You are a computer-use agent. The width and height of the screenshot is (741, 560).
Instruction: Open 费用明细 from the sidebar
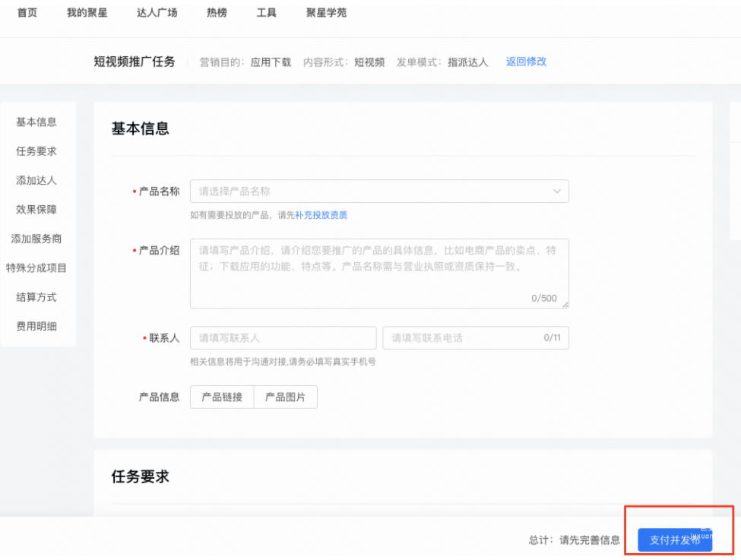pyautogui.click(x=35, y=326)
